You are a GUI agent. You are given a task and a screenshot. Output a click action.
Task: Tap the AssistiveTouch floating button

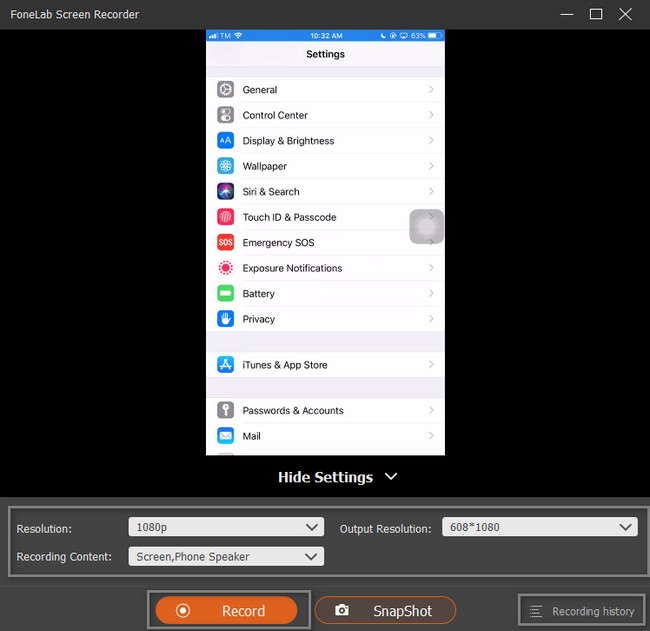[x=427, y=226]
